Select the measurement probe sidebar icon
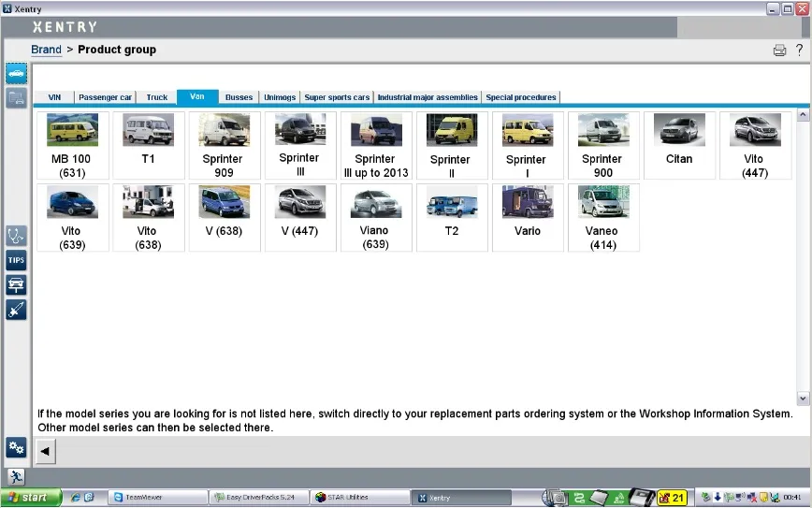The width and height of the screenshot is (812, 508). point(16,310)
